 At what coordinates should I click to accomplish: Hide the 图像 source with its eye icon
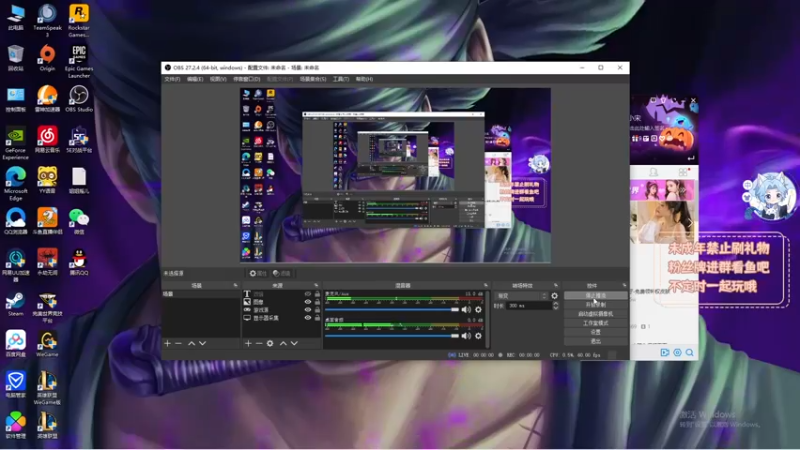coord(308,302)
